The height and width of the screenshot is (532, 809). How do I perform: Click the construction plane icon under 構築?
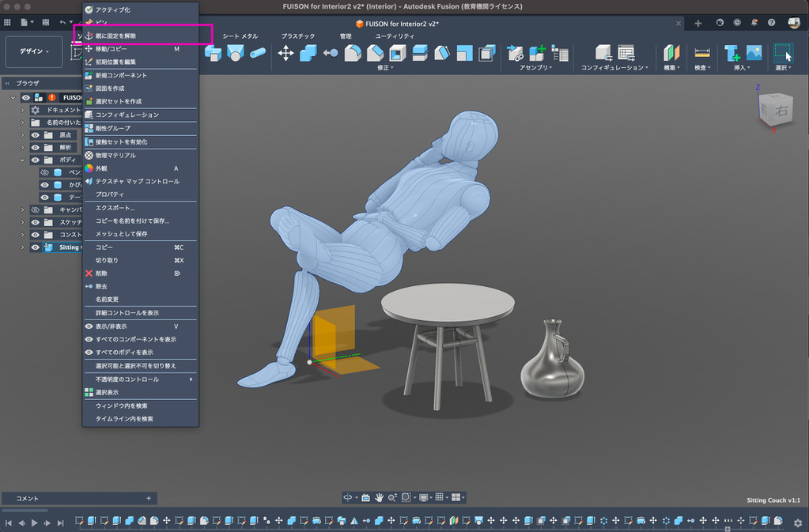(x=671, y=53)
